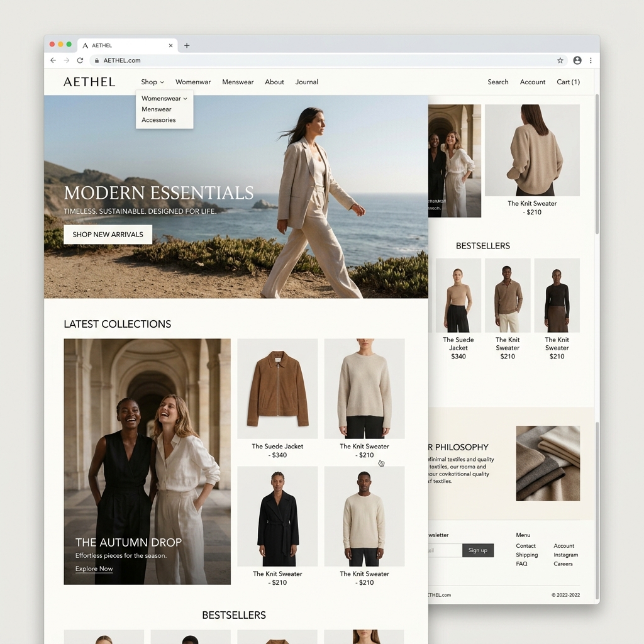Open the Journal page
This screenshot has width=644, height=644.
pyautogui.click(x=307, y=82)
